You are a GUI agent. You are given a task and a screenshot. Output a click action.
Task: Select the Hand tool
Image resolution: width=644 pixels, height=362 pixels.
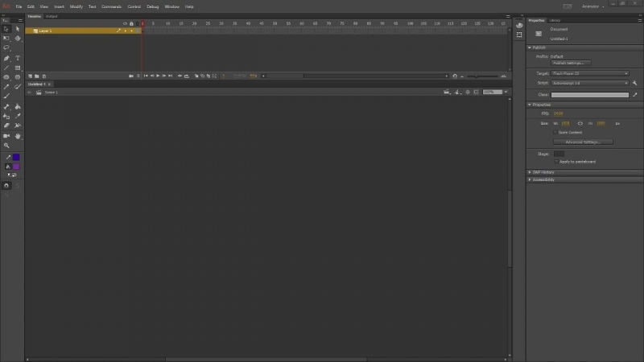[18, 136]
